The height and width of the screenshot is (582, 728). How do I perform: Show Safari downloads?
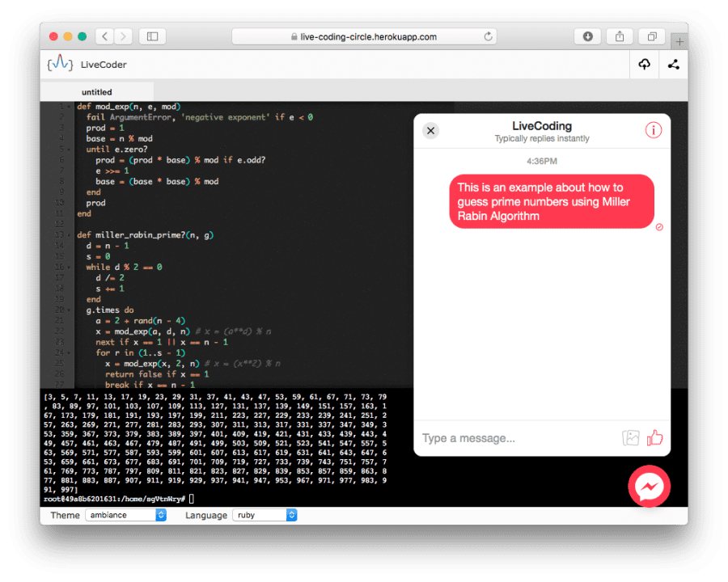[587, 36]
